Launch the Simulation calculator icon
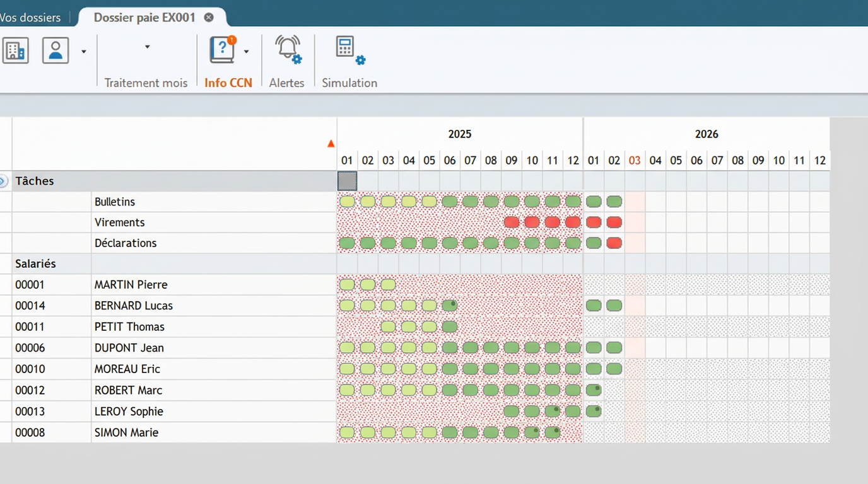The width and height of the screenshot is (868, 484). coord(350,50)
